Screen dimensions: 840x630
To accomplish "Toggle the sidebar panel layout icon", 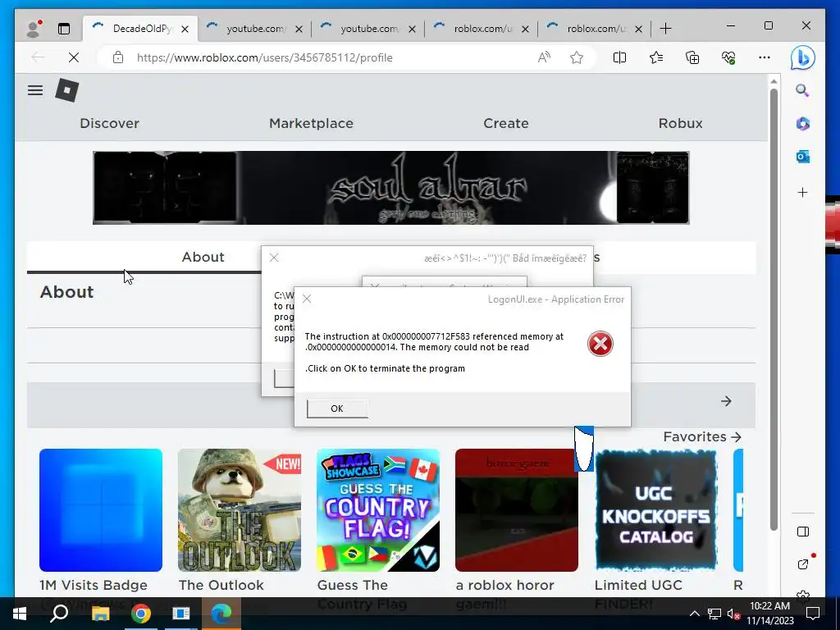I will (x=802, y=532).
